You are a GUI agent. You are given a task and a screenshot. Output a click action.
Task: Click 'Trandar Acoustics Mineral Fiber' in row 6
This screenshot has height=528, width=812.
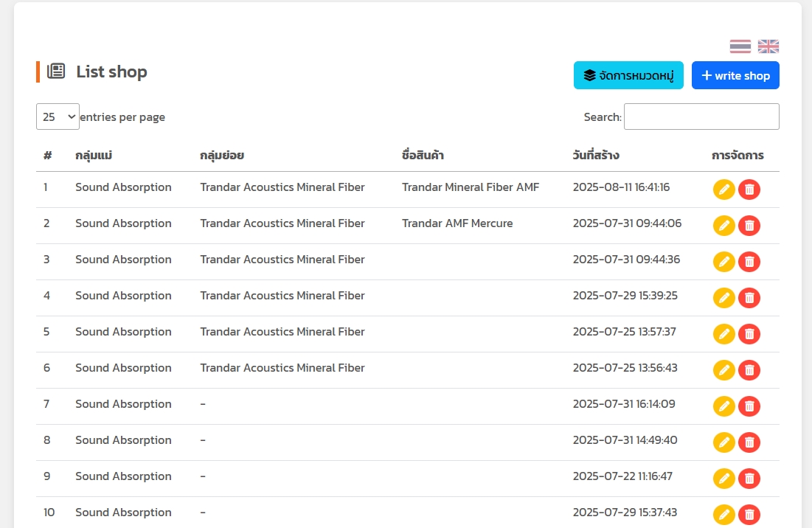(x=282, y=368)
